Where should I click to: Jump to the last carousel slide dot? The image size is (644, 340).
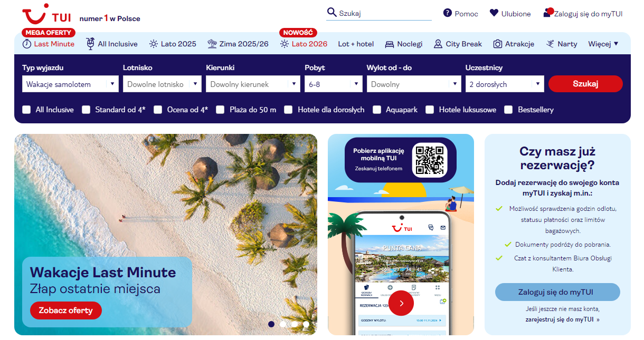pos(306,324)
